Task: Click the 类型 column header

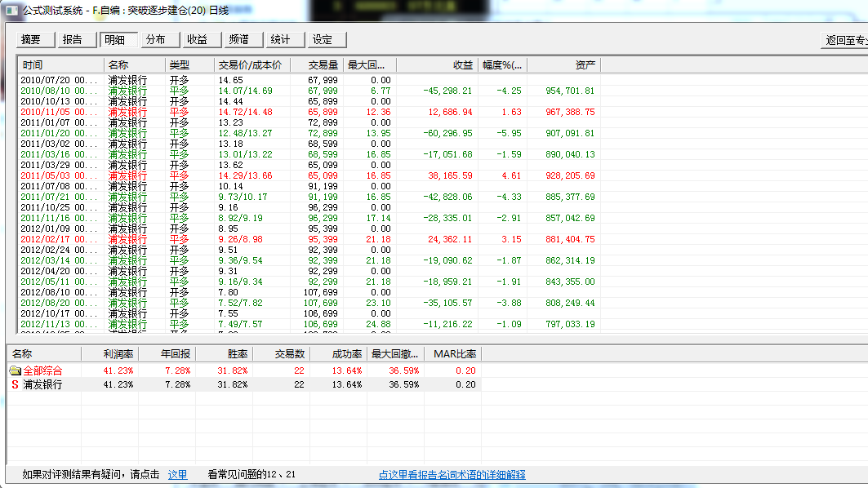Action: [189, 65]
